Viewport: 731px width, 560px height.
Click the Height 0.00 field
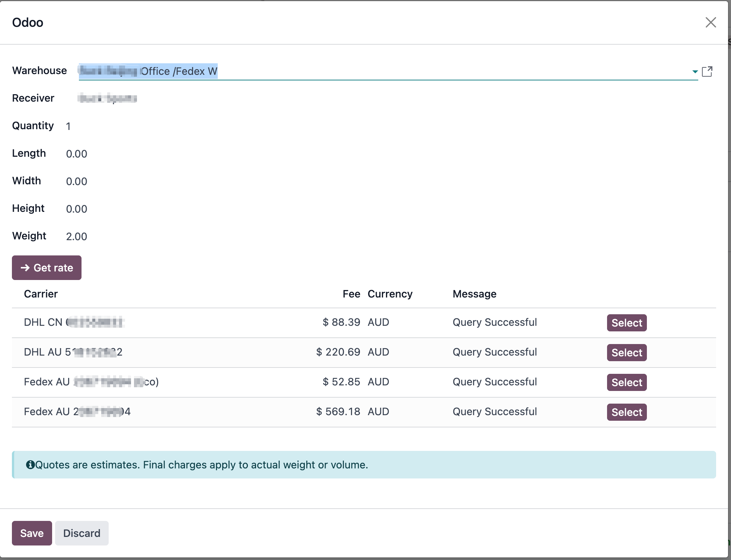point(77,209)
